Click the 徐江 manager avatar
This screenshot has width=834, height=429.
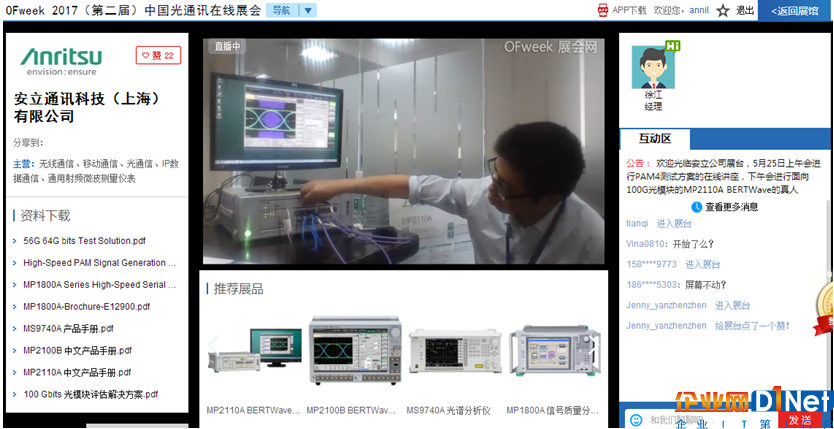653,67
